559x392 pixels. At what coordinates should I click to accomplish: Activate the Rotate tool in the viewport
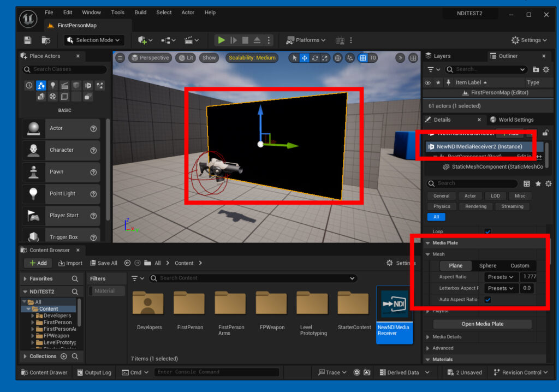coord(315,58)
